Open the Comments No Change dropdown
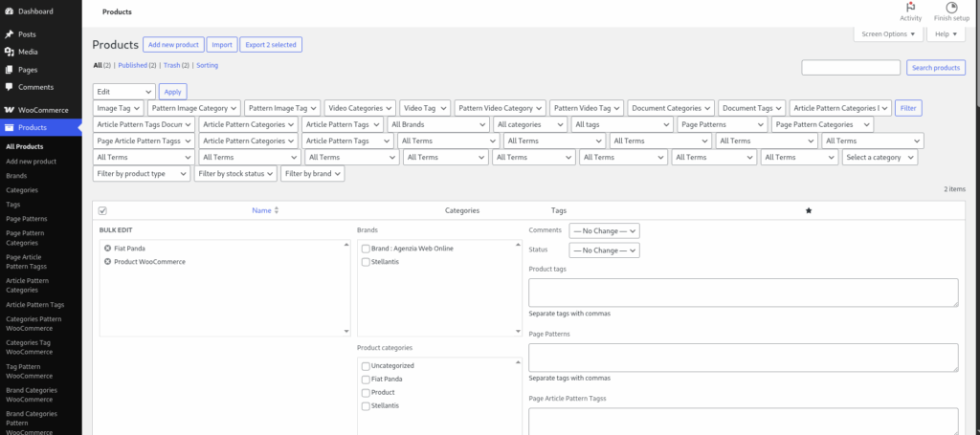 pyautogui.click(x=605, y=231)
